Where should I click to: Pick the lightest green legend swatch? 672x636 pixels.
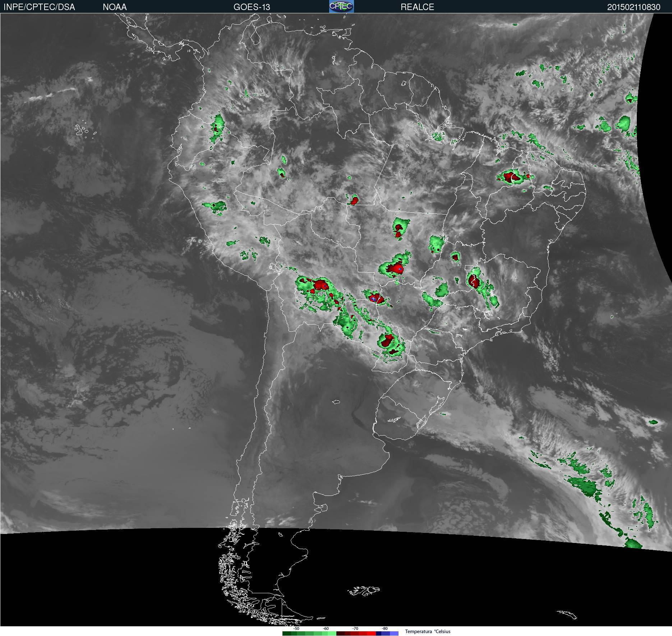332,633
